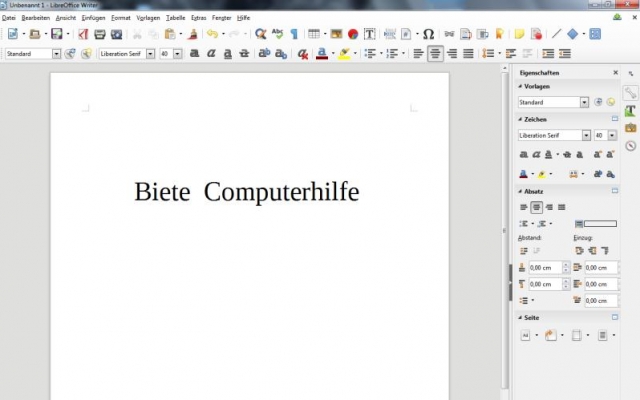
Task: Click the Abstand above paragraph input field
Action: pos(544,268)
